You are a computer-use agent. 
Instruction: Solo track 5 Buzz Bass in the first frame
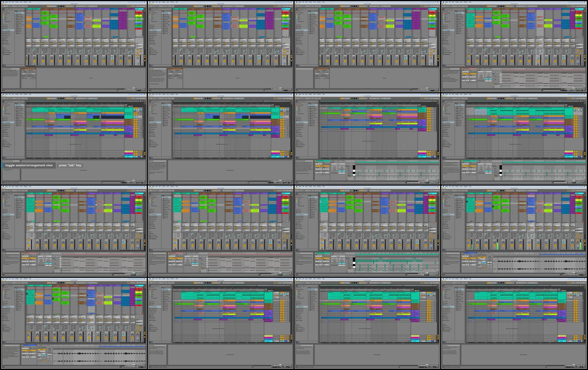(52, 63)
